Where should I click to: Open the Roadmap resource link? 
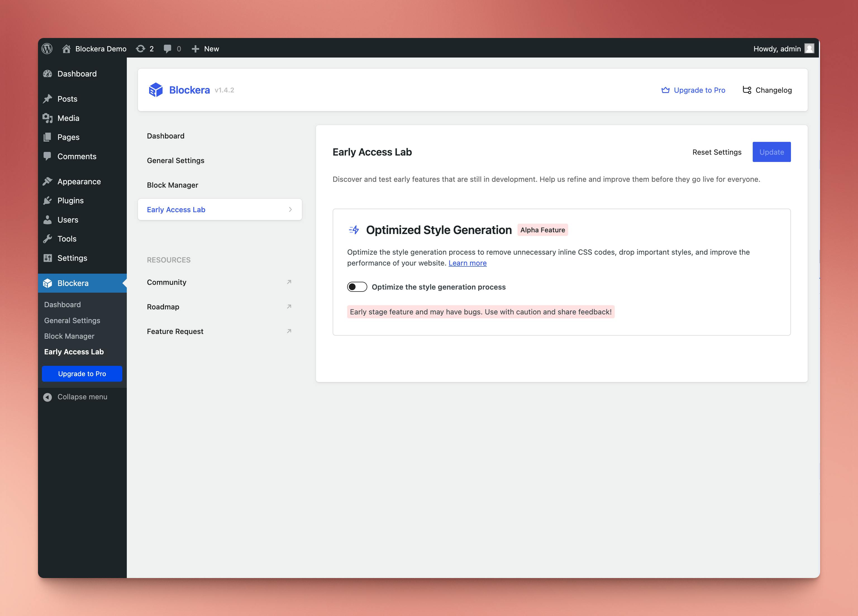[x=220, y=307]
